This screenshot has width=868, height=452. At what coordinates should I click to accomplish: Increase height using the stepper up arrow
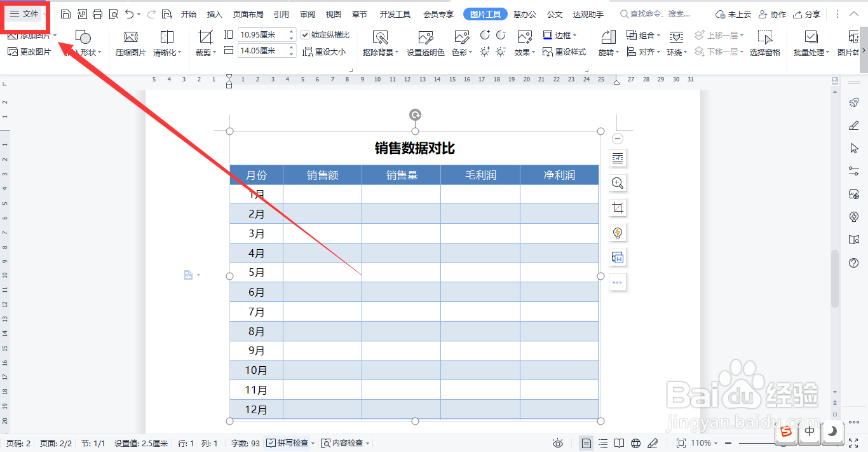coord(292,32)
